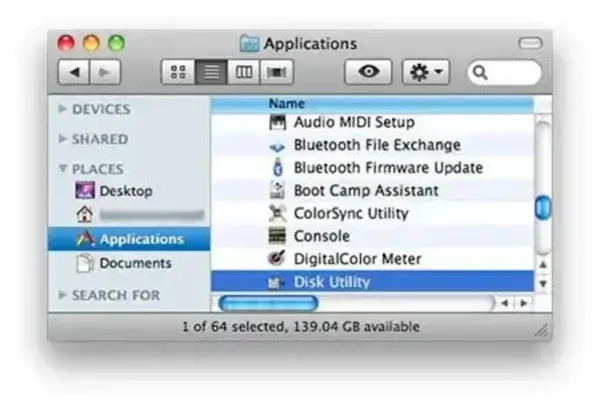Screen dimensions: 600x407
Task: Expand the SEARCH FOR section
Action: (62, 295)
